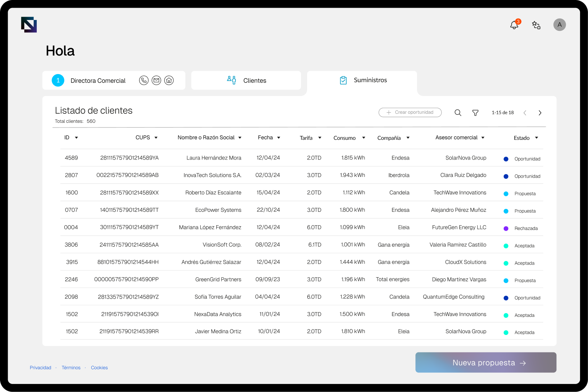
Task: Click the phone contact icon
Action: click(144, 80)
